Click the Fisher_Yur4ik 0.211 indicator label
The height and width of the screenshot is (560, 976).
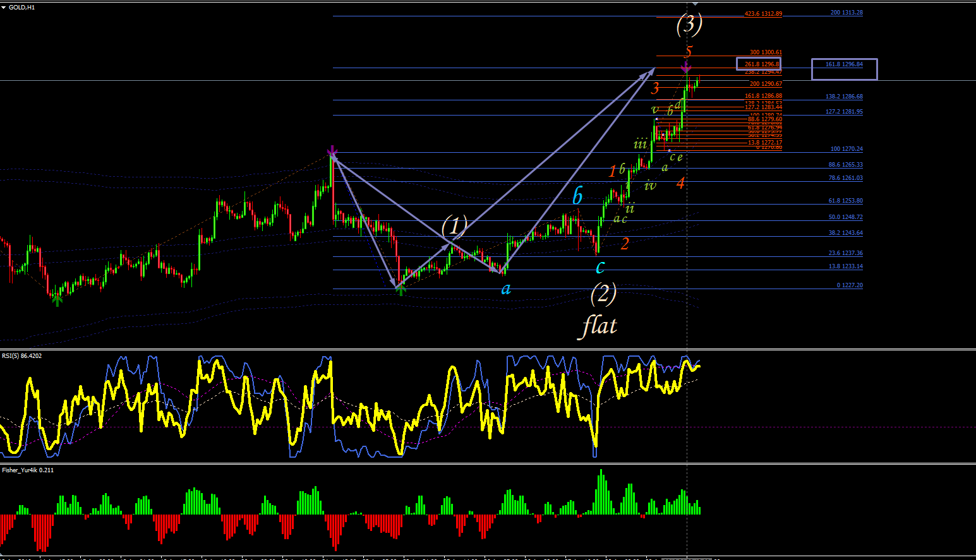tap(28, 470)
